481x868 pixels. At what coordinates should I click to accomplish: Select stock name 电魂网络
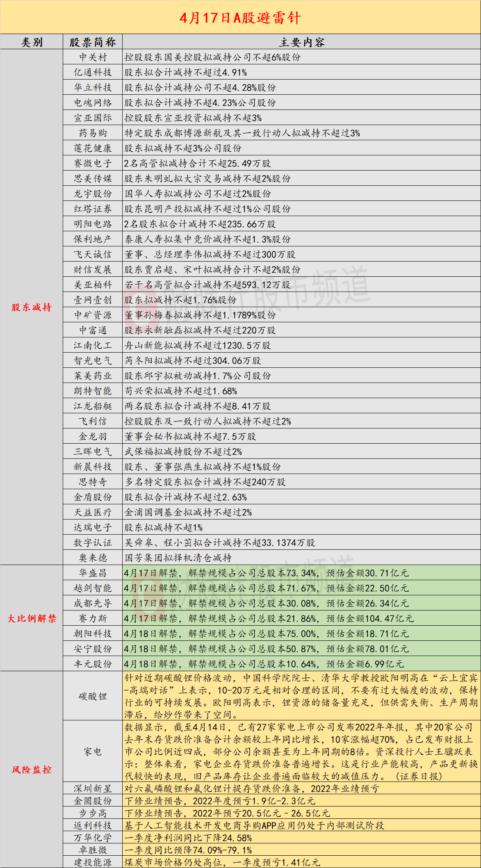coord(93,103)
